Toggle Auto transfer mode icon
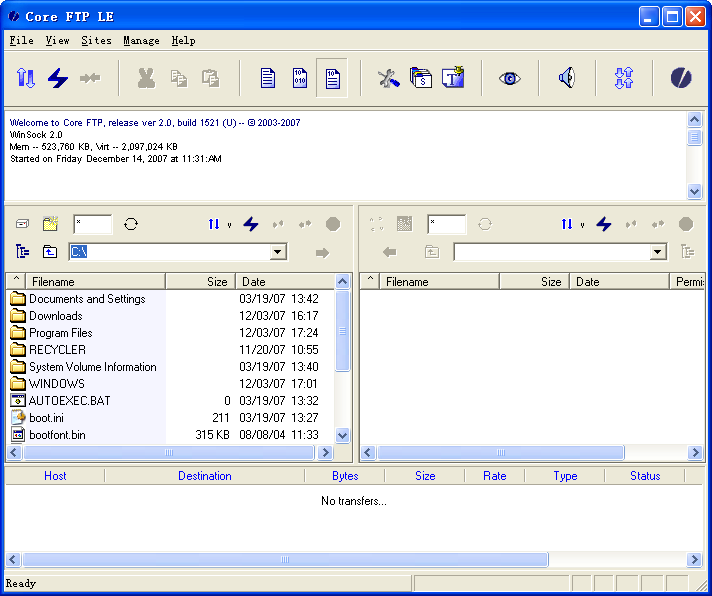This screenshot has height=596, width=712. pos(332,78)
